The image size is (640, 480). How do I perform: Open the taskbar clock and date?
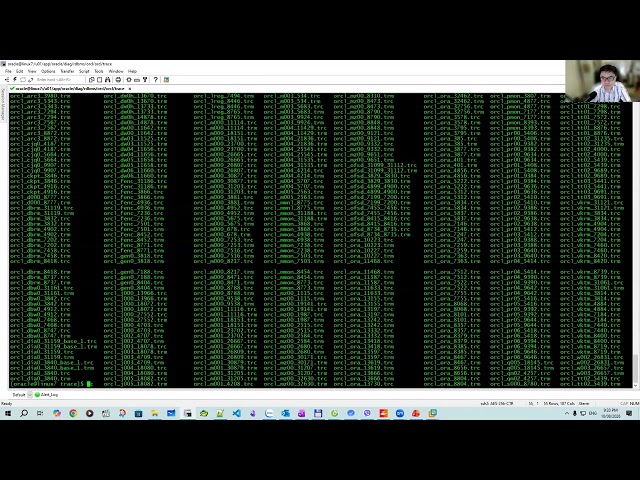611,413
